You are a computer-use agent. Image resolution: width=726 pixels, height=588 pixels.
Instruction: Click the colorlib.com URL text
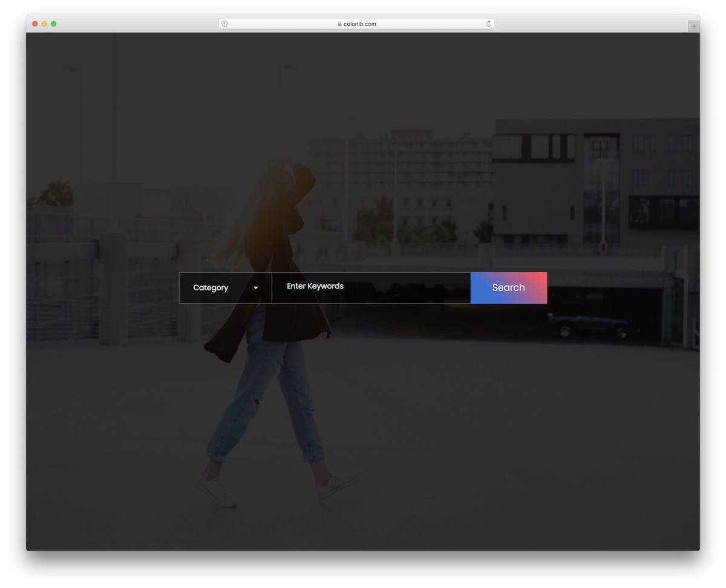pos(361,24)
